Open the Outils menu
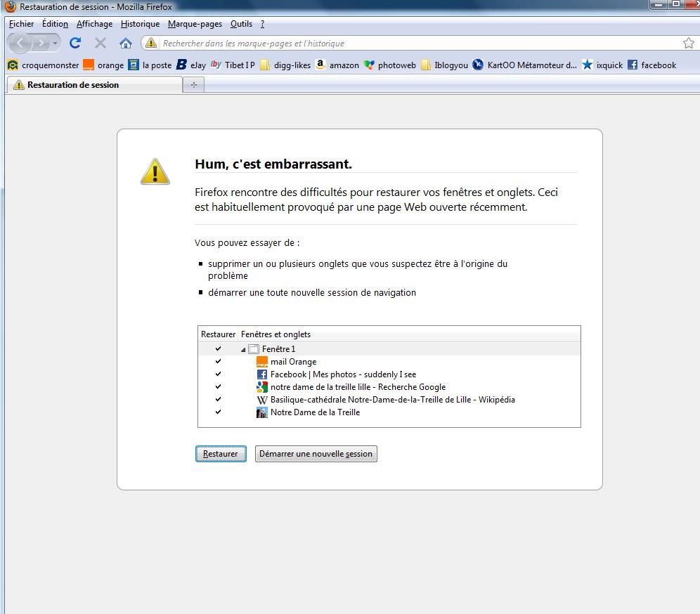This screenshot has height=614, width=700. [x=241, y=24]
